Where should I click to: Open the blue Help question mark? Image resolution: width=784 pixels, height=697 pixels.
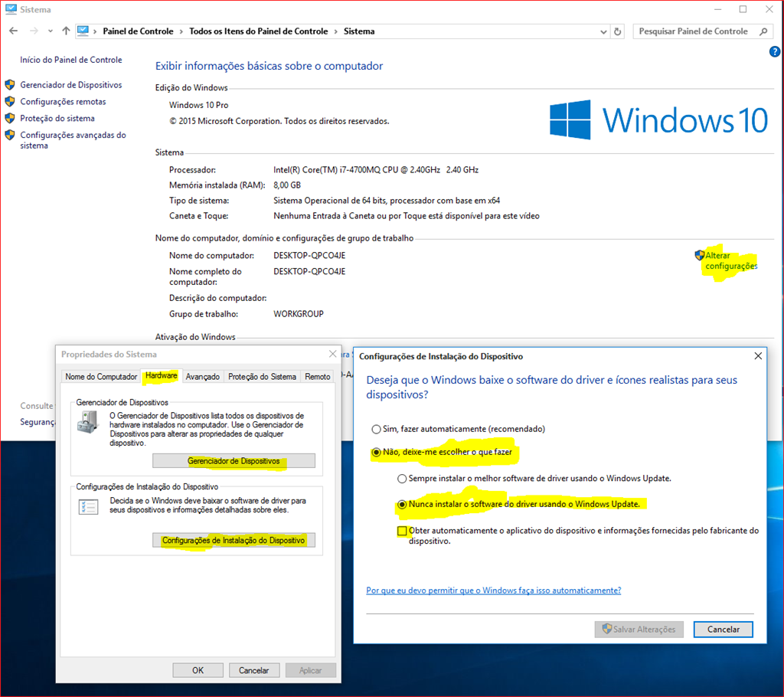tap(774, 51)
